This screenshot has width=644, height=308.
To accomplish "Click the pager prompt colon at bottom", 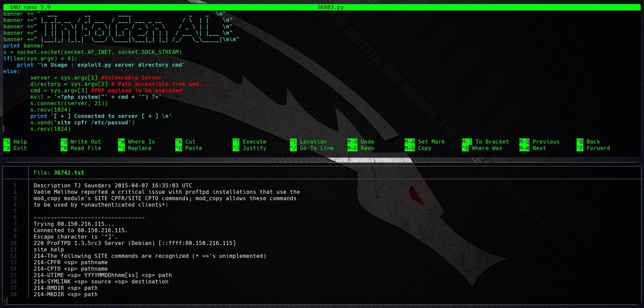I will (x=5, y=301).
